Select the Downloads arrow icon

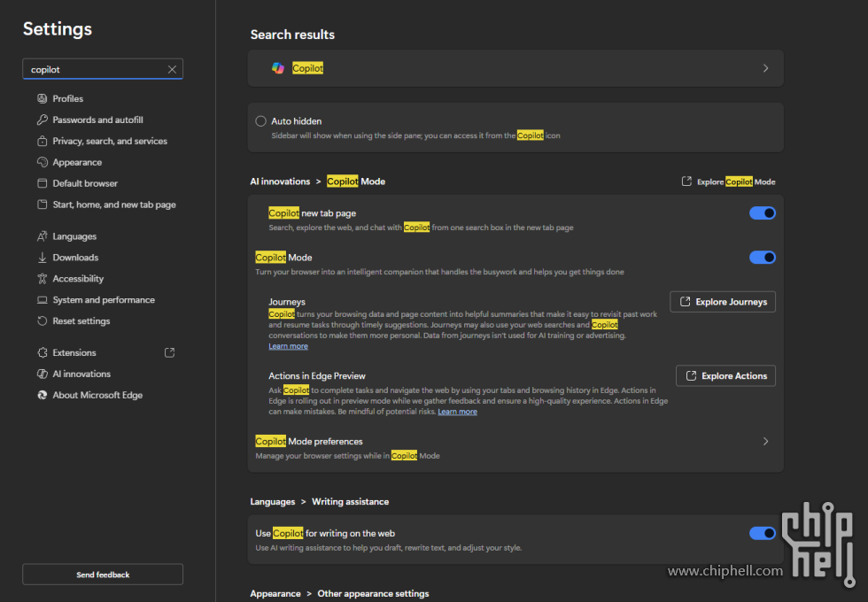[x=42, y=257]
